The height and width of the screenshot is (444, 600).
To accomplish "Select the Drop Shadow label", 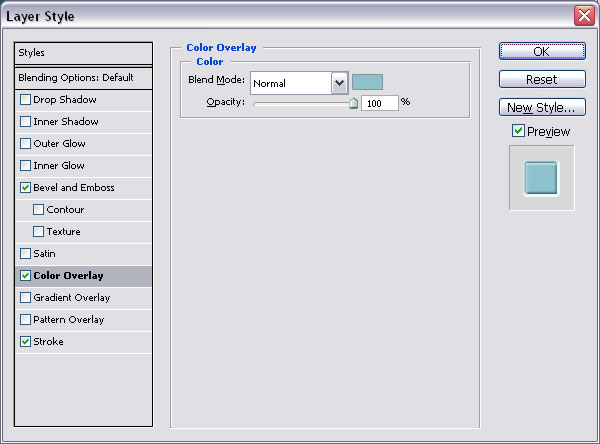I will pyautogui.click(x=65, y=100).
